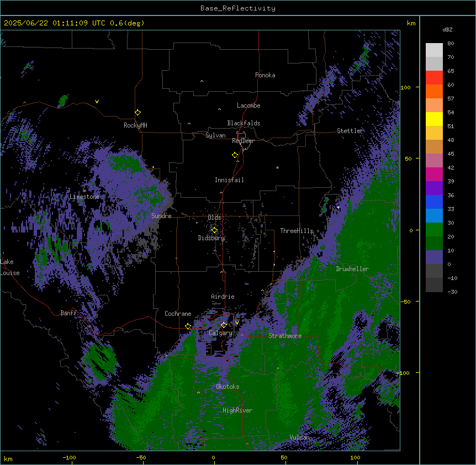Click the Calgary city label
Viewport: 476px width, 465px height.
click(x=221, y=333)
